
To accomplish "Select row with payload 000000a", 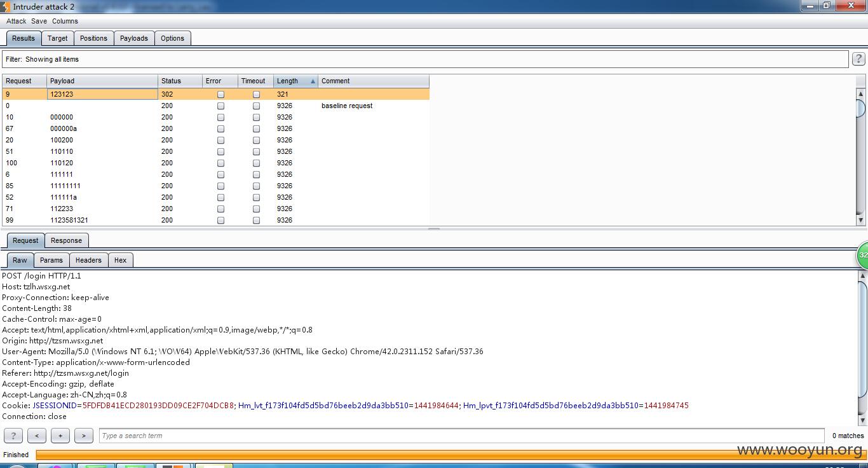I will tap(215, 128).
